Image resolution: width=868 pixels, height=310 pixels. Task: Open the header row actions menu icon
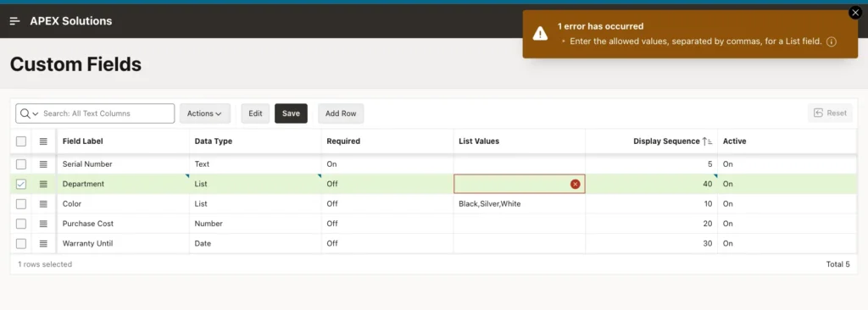click(x=44, y=141)
